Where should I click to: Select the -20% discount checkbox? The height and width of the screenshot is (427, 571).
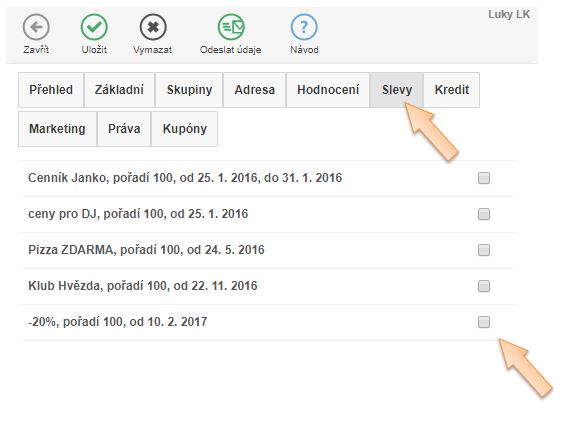[484, 322]
